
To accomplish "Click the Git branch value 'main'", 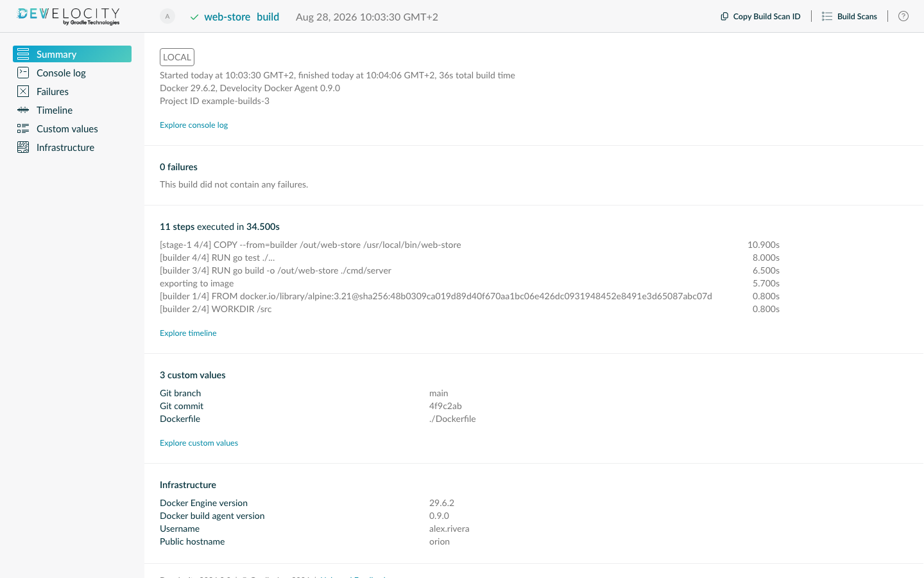I will point(439,393).
